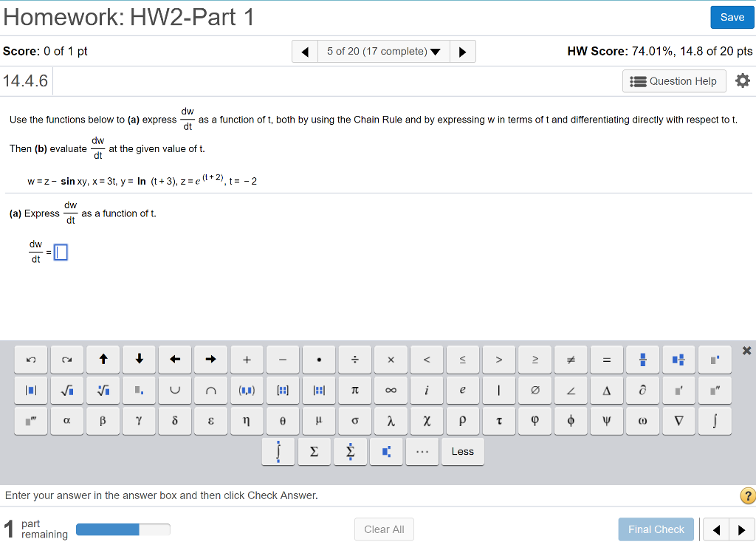Open the settings gear icon

point(742,80)
